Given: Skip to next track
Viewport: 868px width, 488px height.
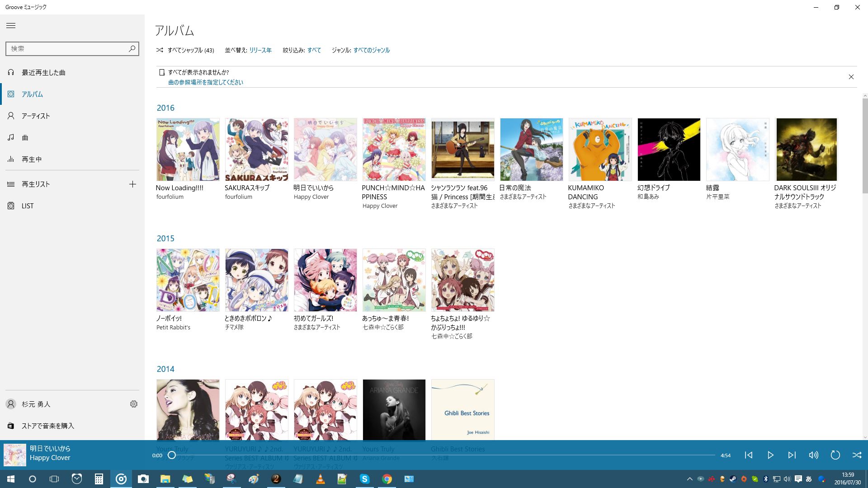Looking at the screenshot, I should click(792, 455).
